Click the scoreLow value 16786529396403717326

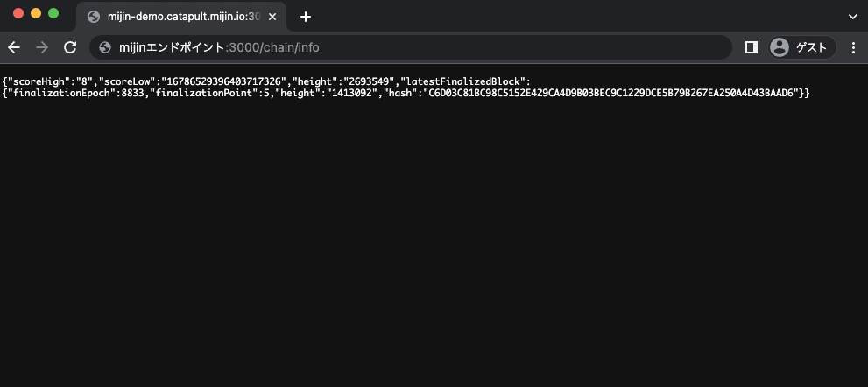point(223,82)
